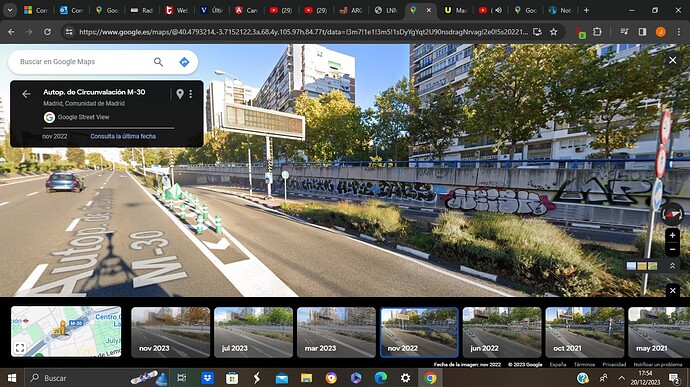
Task: Click 'Notificar un problema' link
Action: 658,365
